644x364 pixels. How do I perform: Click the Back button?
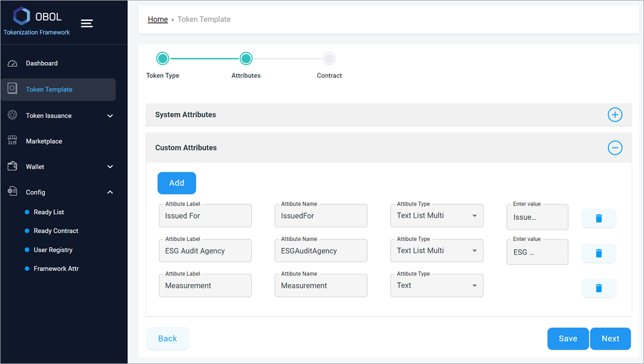(x=168, y=338)
